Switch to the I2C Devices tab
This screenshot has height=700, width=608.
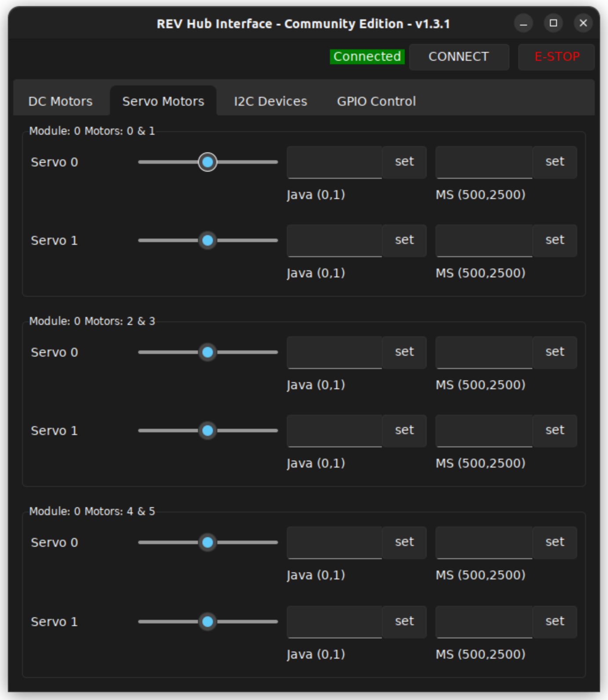[x=270, y=101]
